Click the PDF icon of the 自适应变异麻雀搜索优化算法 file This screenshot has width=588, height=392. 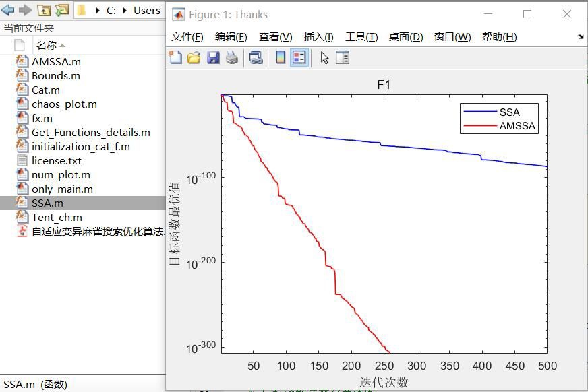pos(22,231)
